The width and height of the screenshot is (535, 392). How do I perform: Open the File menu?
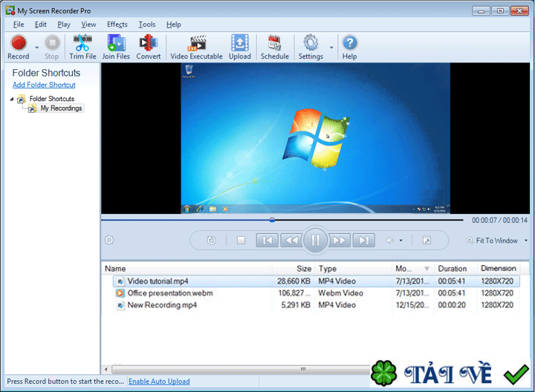pos(19,24)
